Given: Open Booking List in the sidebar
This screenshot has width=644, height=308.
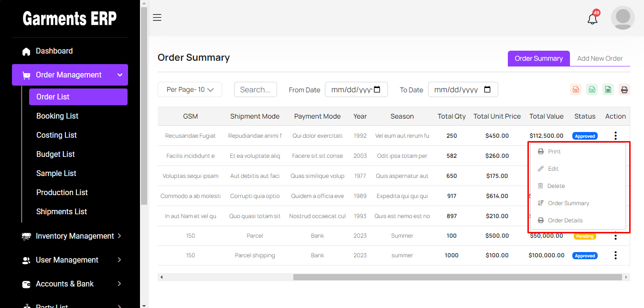Looking at the screenshot, I should click(57, 116).
